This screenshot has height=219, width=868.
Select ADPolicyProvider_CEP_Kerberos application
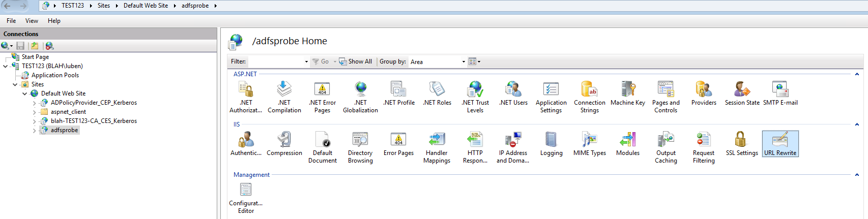click(94, 103)
